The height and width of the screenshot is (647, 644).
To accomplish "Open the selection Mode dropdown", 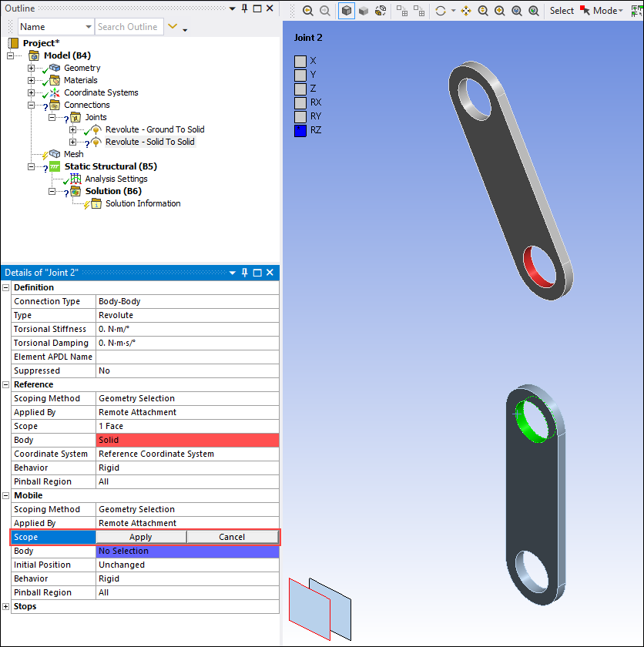I will click(602, 11).
